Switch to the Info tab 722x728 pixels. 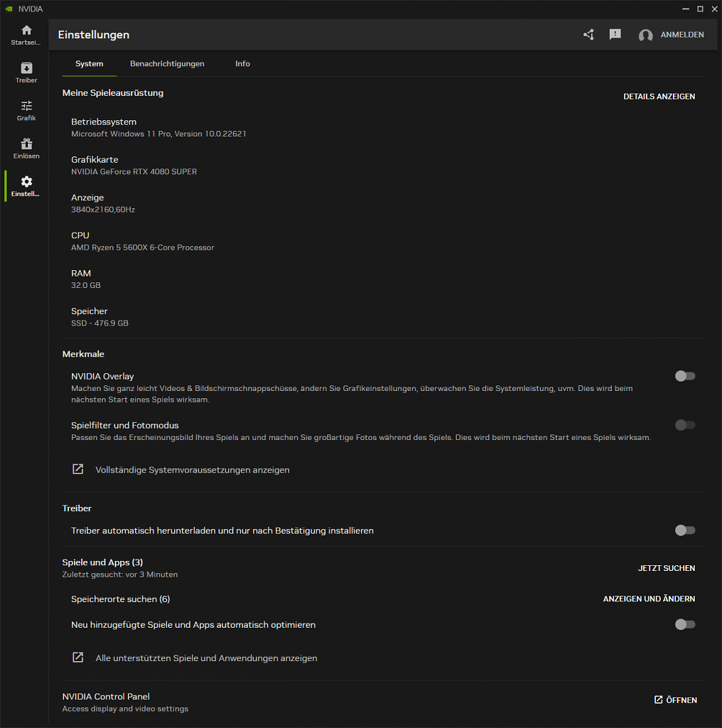(242, 64)
